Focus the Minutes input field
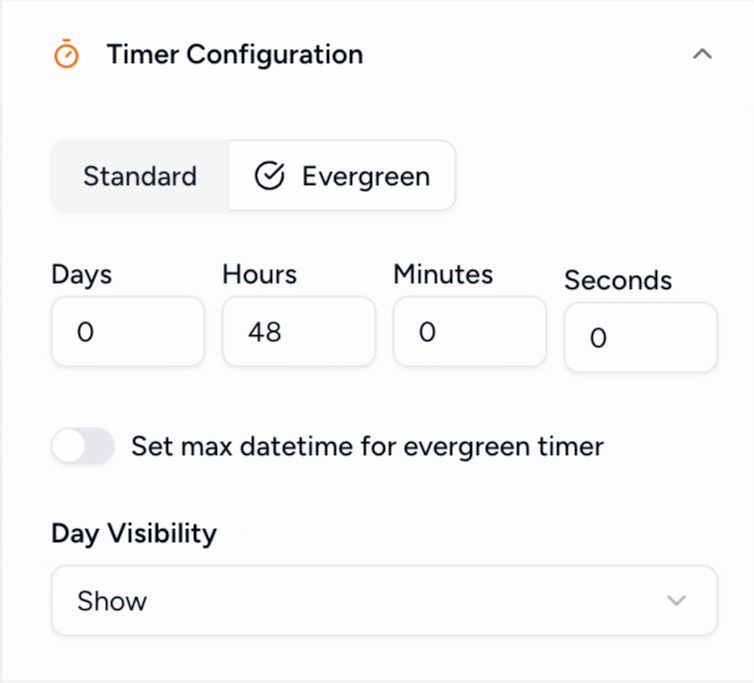 [x=469, y=331]
